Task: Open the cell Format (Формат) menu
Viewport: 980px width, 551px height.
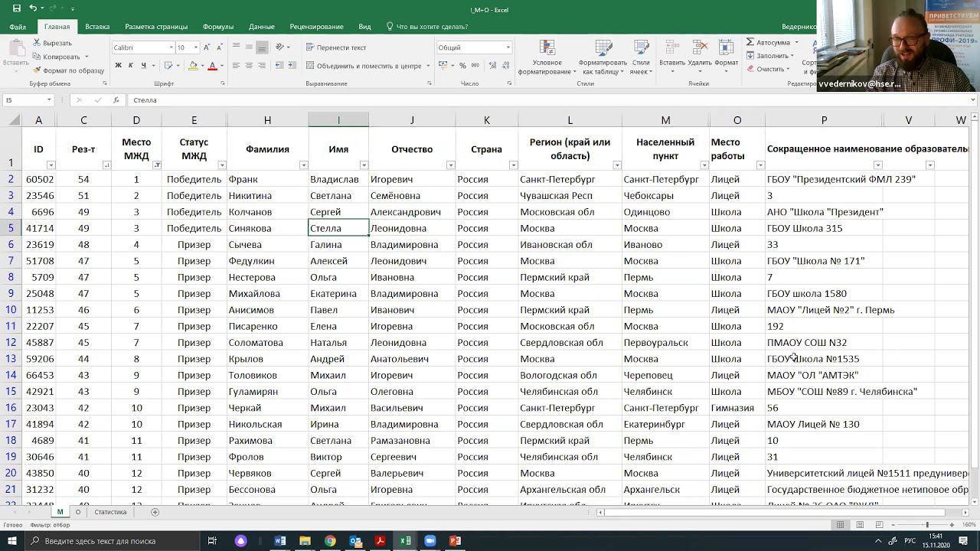Action: 727,57
